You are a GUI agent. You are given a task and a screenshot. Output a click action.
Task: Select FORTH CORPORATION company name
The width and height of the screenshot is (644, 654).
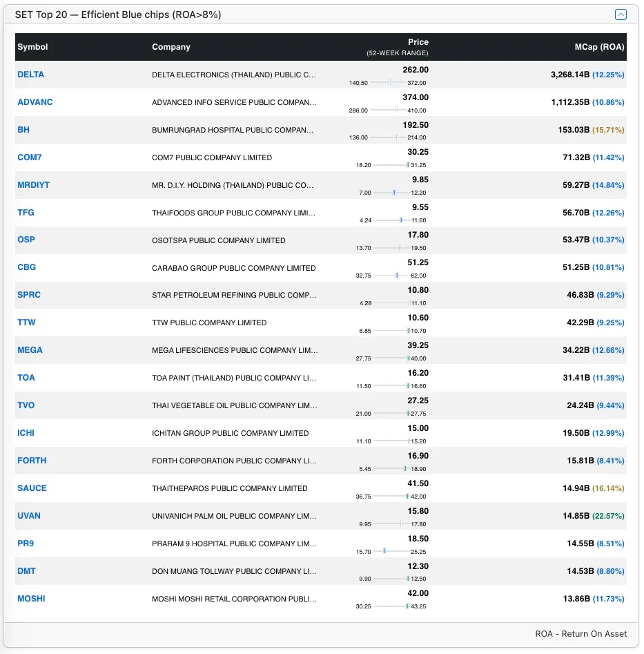coord(234,461)
